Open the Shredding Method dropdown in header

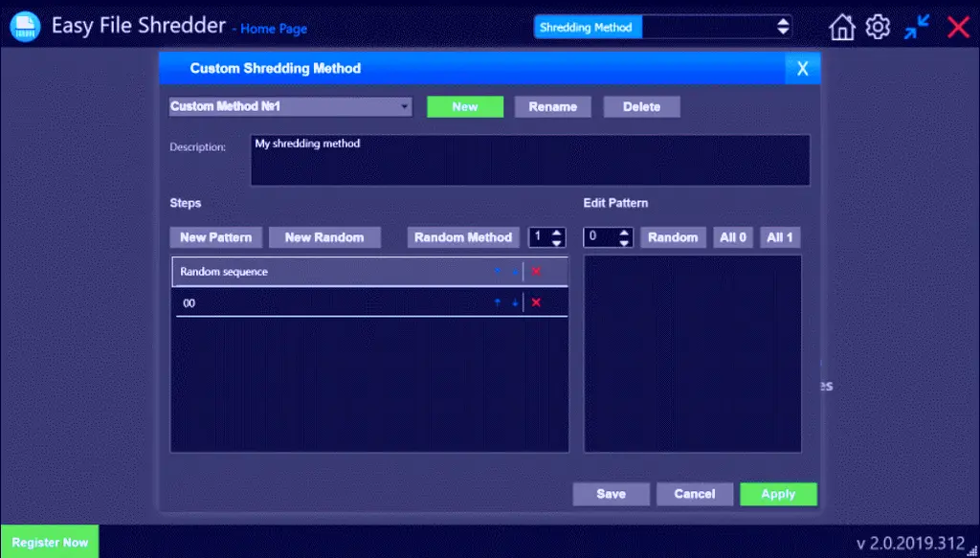click(663, 27)
